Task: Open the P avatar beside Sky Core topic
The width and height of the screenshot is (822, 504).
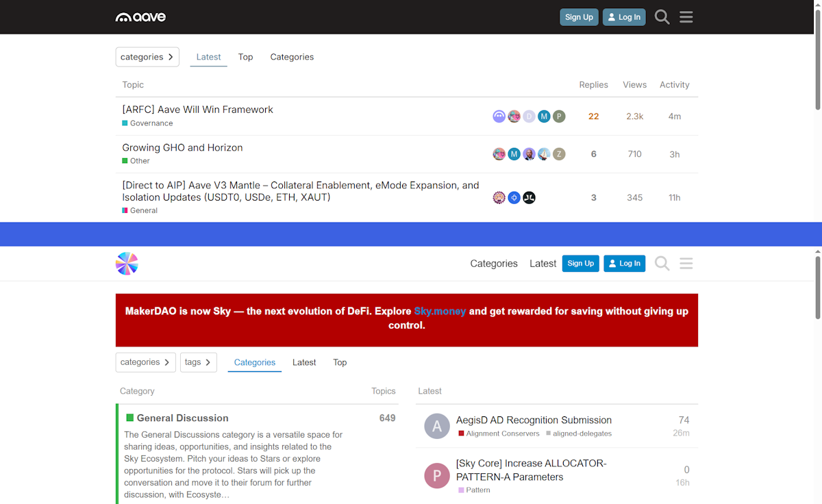Action: [x=437, y=476]
